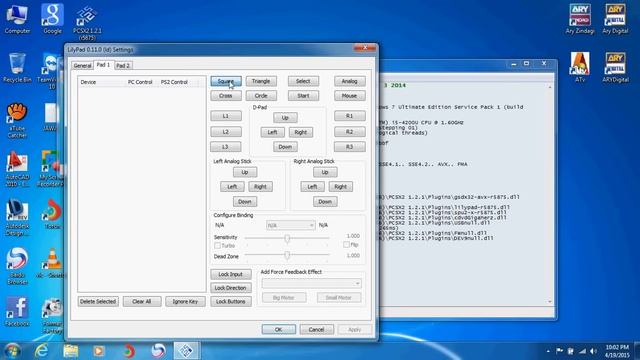The height and width of the screenshot is (360, 640).
Task: Show hidden system tray icons
Action: 548,351
